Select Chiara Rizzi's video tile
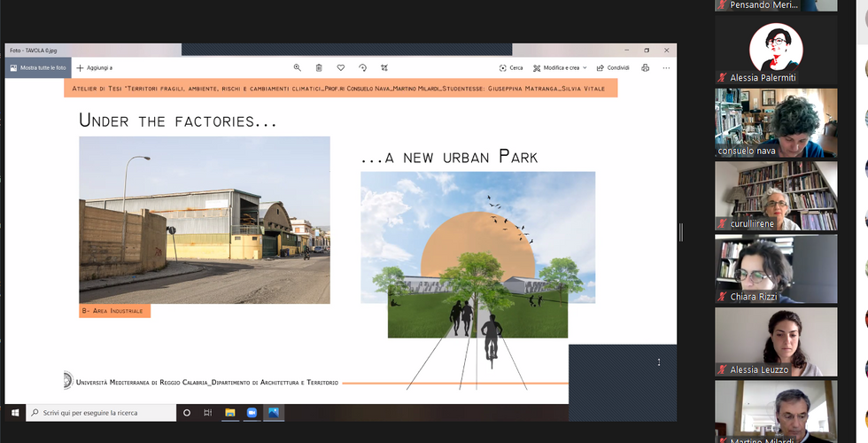The height and width of the screenshot is (443, 868). pos(776,268)
